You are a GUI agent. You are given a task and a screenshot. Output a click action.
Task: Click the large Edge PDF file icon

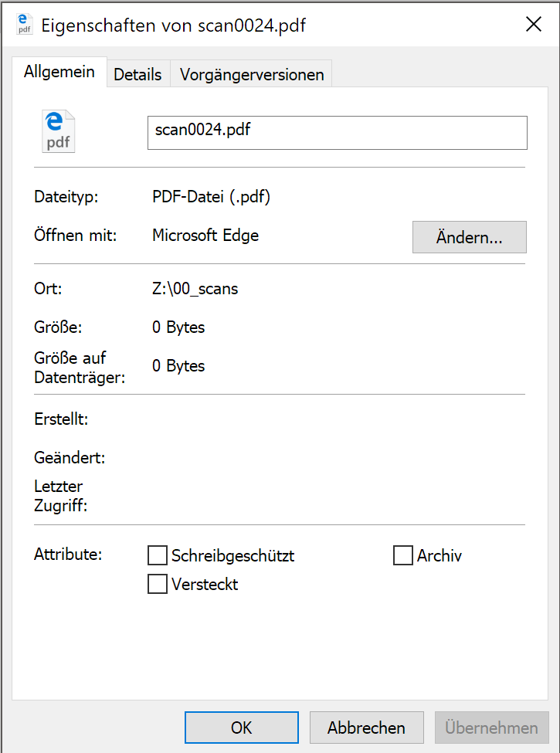[x=59, y=131]
